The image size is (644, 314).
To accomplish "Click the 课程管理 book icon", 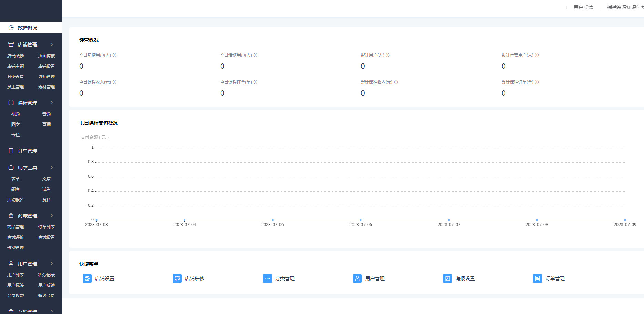I will click(11, 103).
